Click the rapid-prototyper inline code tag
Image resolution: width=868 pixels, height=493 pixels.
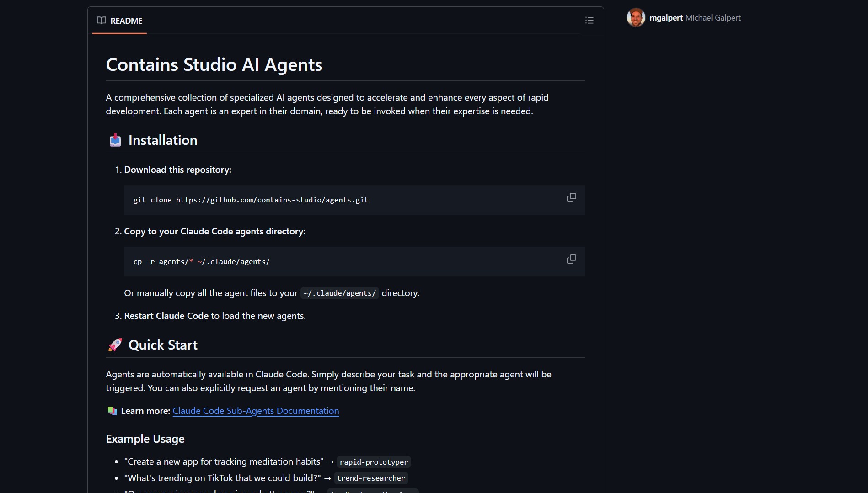click(x=374, y=462)
